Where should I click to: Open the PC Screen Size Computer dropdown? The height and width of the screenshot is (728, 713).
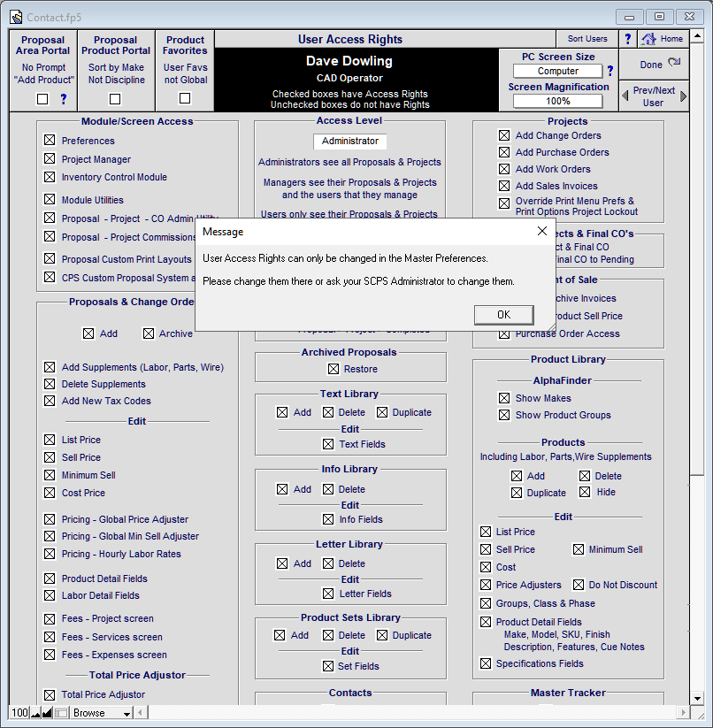point(558,71)
